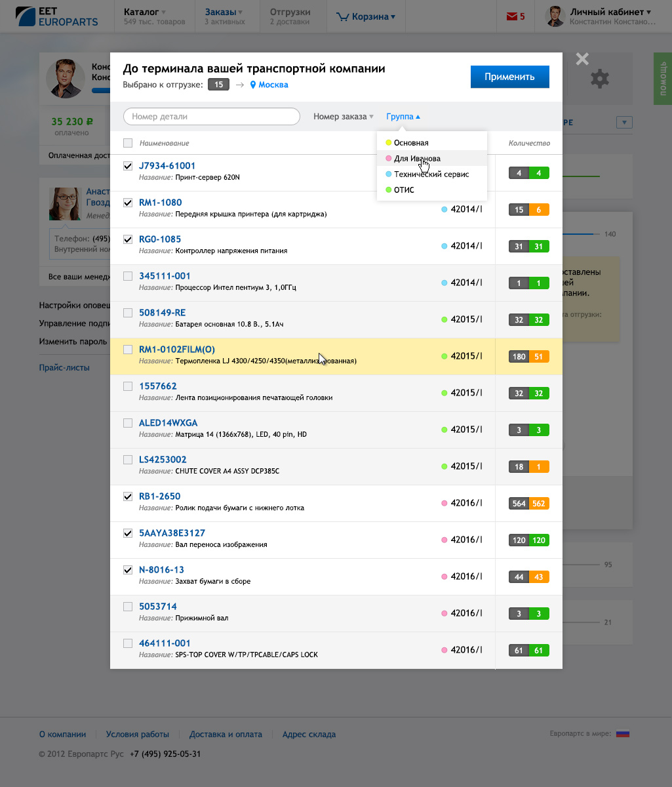The width and height of the screenshot is (672, 787).
Task: Toggle the select-all checkbox in header
Action: pos(128,143)
